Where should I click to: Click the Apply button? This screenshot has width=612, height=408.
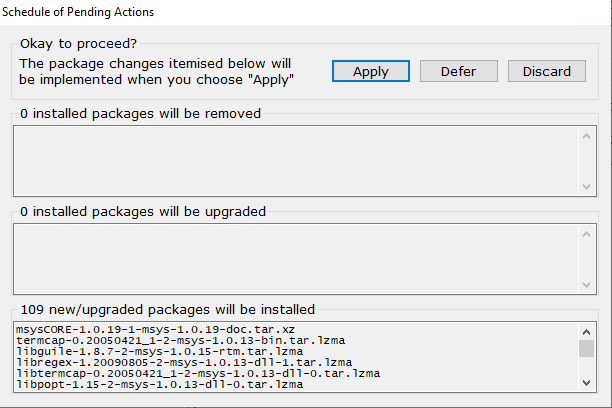tap(371, 71)
